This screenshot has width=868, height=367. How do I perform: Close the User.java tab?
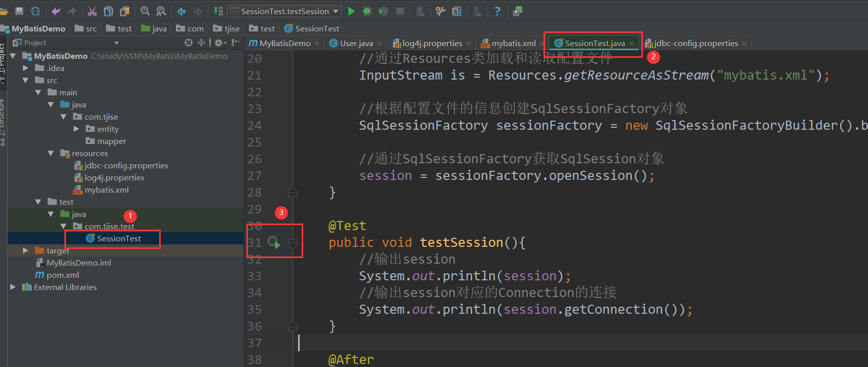click(x=380, y=44)
